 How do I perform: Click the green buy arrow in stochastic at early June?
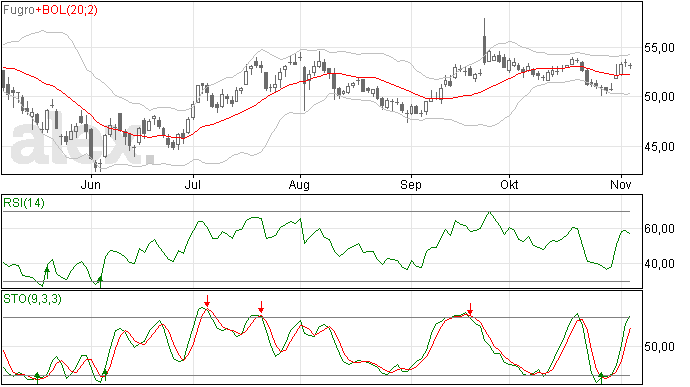pos(105,375)
